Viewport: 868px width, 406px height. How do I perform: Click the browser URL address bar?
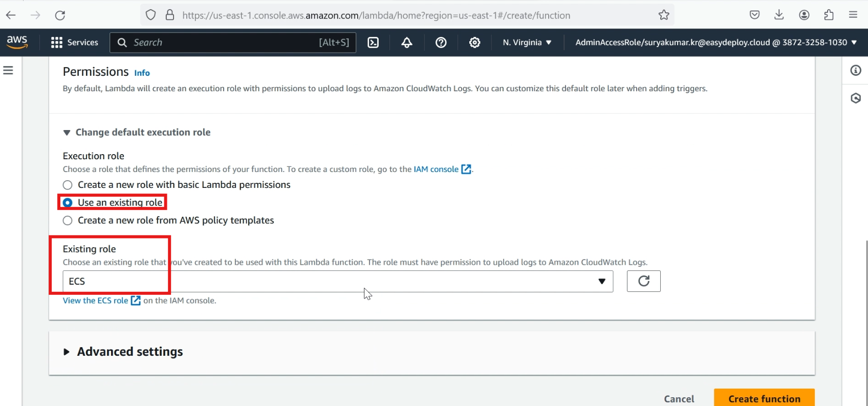click(407, 15)
